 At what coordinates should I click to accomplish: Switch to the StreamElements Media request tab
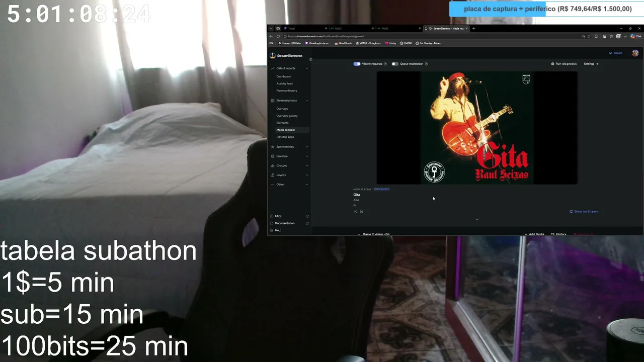pos(447,29)
